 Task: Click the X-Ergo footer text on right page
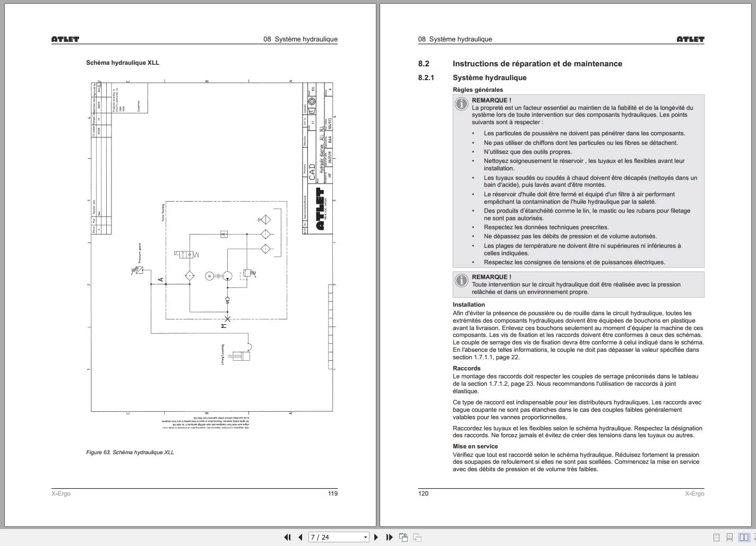click(x=694, y=493)
